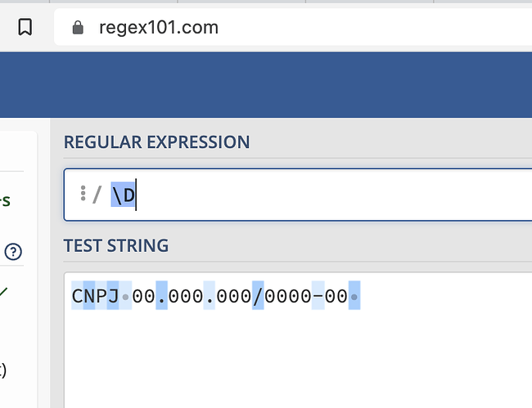
Task: Click the CNPJ text in test string
Action: click(95, 296)
